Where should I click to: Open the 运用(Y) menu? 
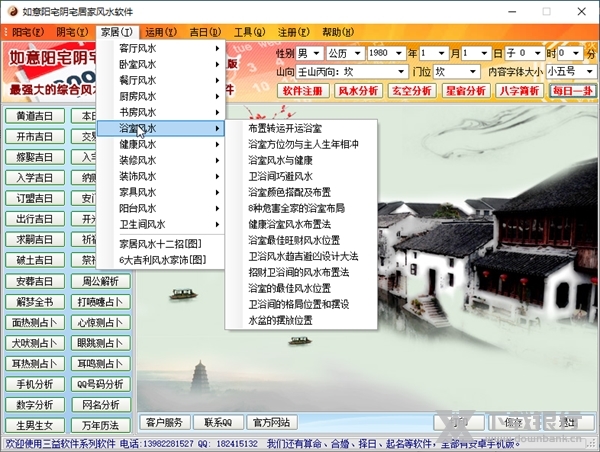pos(161,32)
